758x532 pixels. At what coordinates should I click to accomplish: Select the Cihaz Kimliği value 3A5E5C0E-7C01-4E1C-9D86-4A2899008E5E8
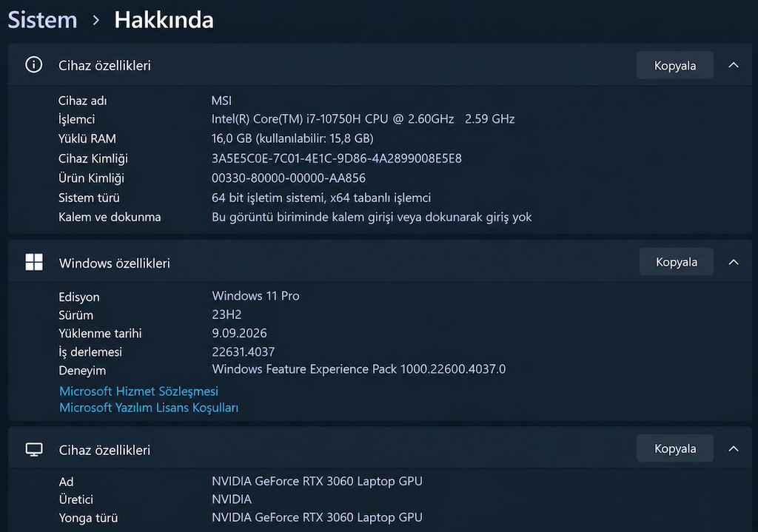click(x=337, y=158)
